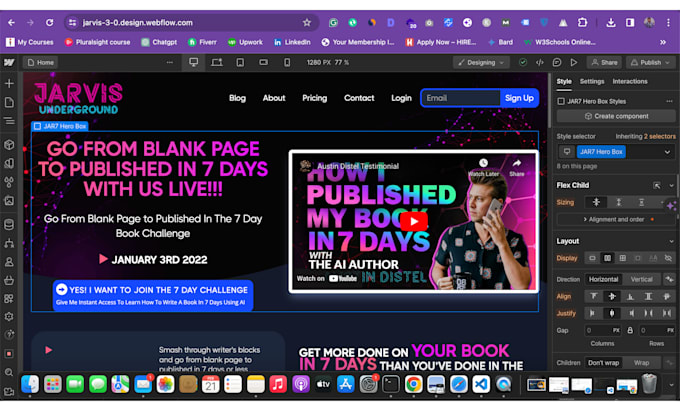Image resolution: width=680 pixels, height=411 pixels.
Task: Click the Pricing nav link on canvas
Action: [x=314, y=98]
